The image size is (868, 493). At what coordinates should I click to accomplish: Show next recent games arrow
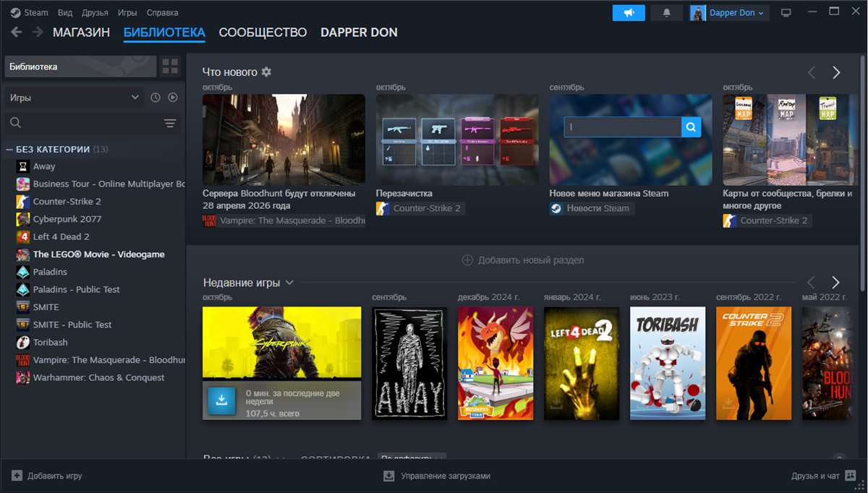[836, 282]
